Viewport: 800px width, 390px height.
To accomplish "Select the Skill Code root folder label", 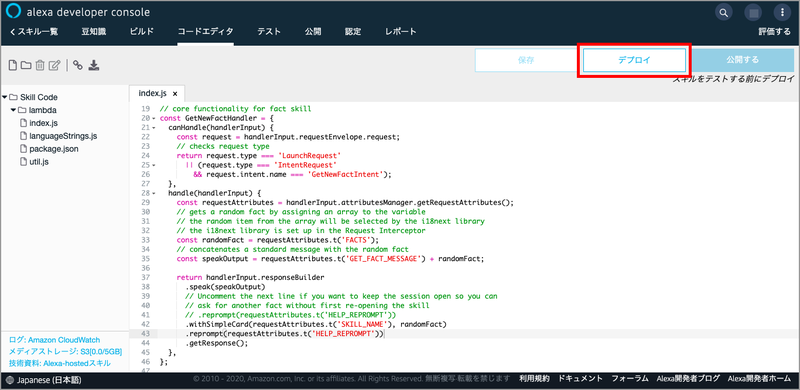I will [39, 97].
